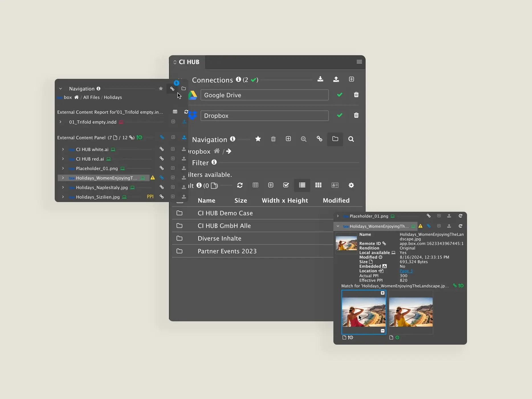Toggle the link view in CI HUB Navigation

(319, 139)
